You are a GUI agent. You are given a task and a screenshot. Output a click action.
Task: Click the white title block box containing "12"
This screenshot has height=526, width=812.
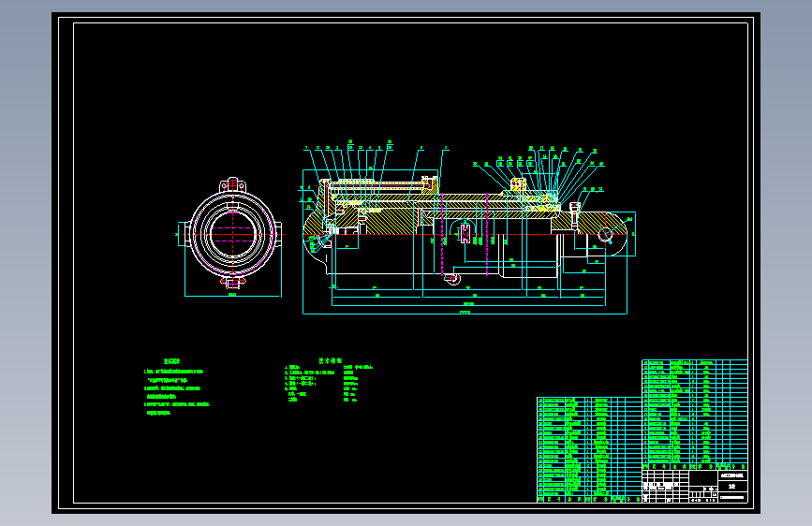732,486
